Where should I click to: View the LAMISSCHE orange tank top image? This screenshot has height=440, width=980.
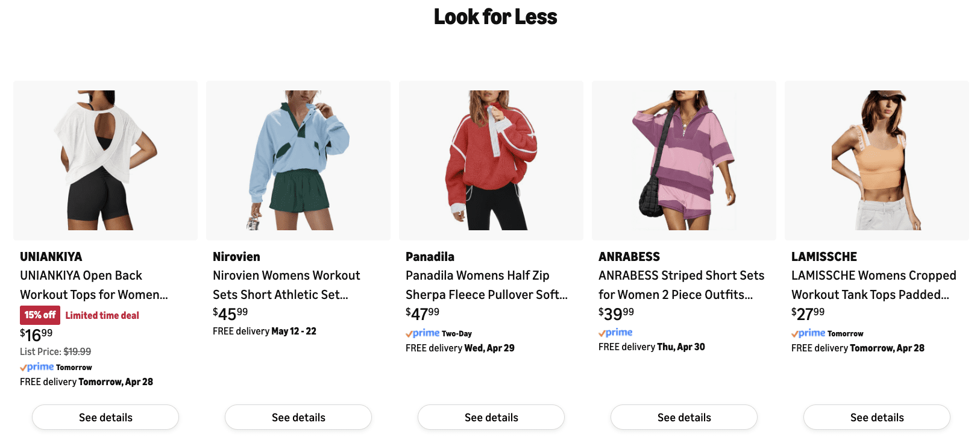[877, 160]
